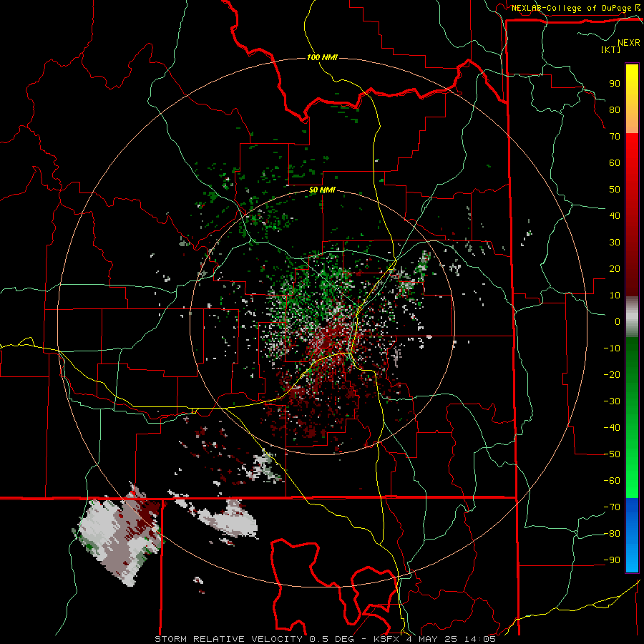Click the 80 value on velocity scale

point(615,109)
